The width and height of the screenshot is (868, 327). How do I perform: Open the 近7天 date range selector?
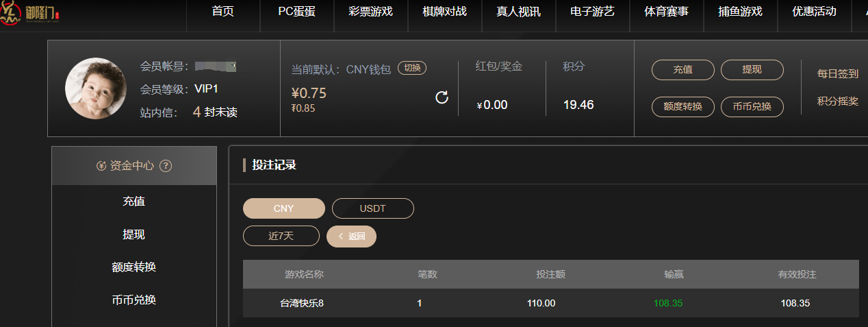click(281, 236)
